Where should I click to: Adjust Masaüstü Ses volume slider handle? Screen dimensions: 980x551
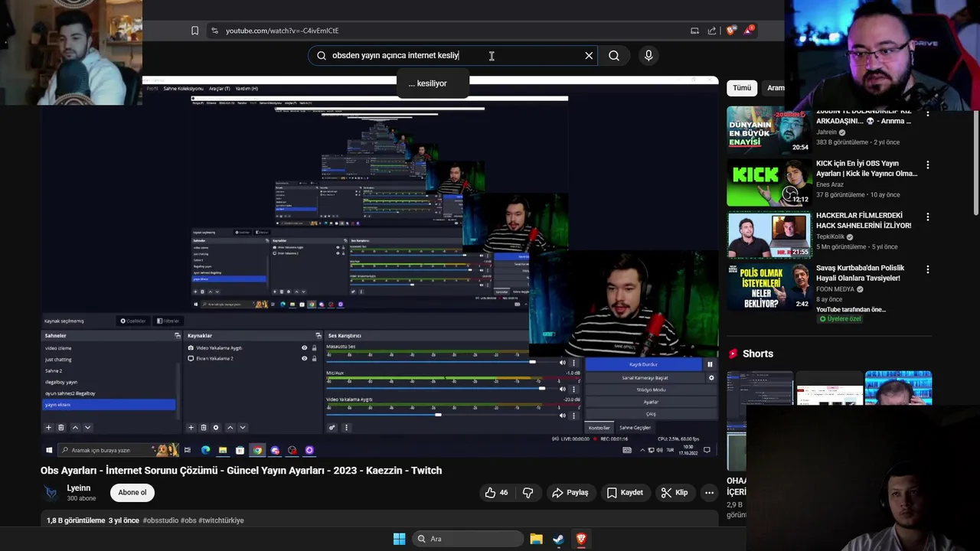point(532,362)
